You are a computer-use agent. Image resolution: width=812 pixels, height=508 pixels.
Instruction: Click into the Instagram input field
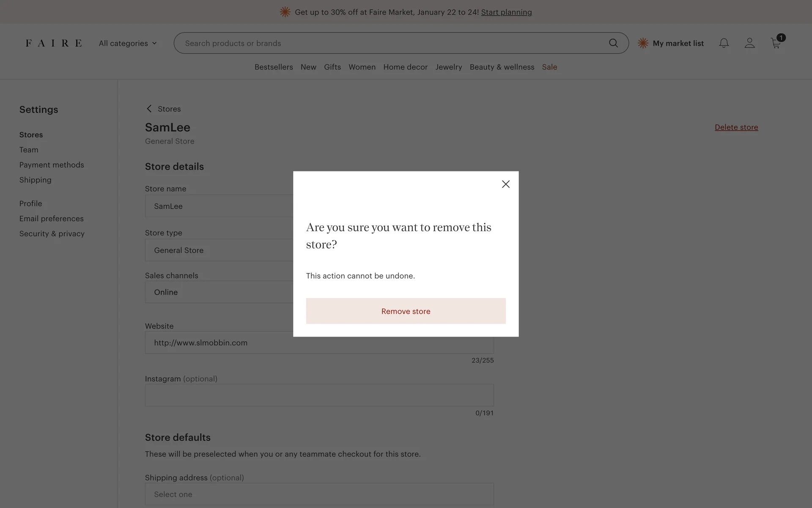pos(319,395)
